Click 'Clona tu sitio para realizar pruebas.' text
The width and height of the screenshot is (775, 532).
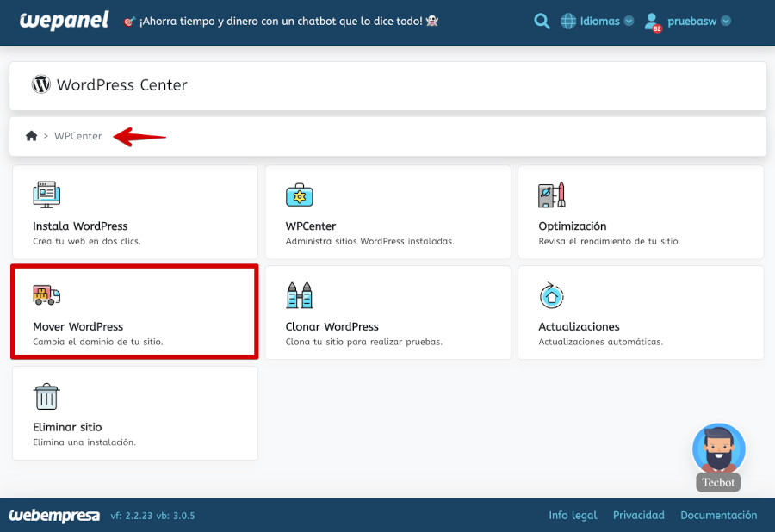click(363, 342)
